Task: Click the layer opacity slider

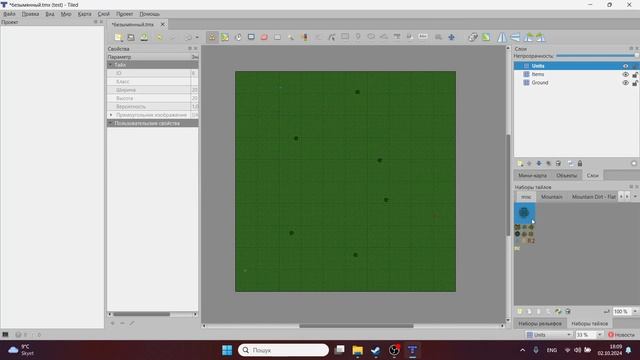Action: click(597, 56)
